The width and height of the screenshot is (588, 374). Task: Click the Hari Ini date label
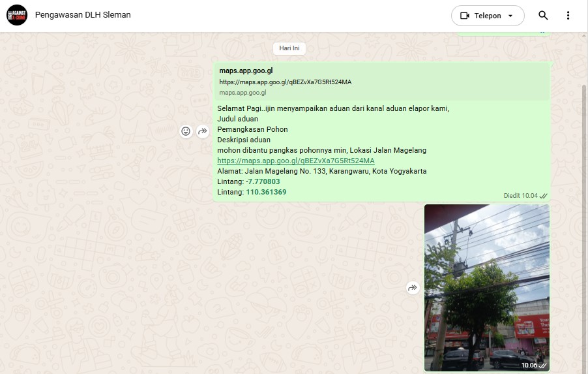click(x=289, y=48)
